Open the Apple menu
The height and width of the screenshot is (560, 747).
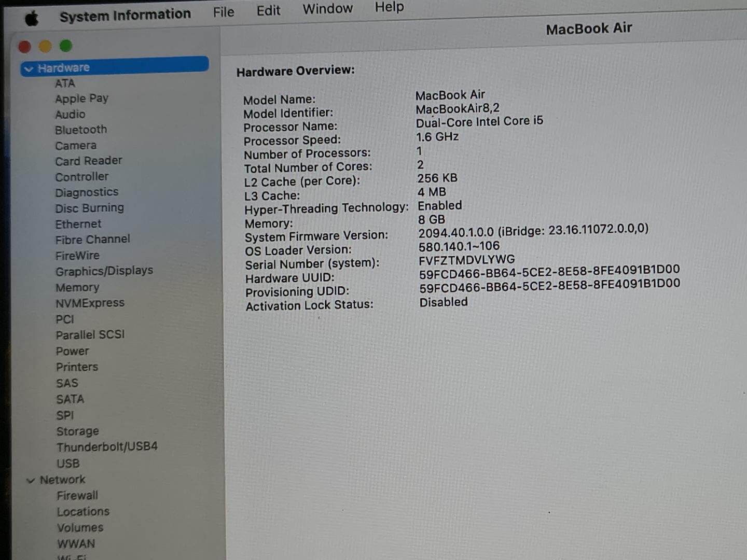tap(32, 19)
